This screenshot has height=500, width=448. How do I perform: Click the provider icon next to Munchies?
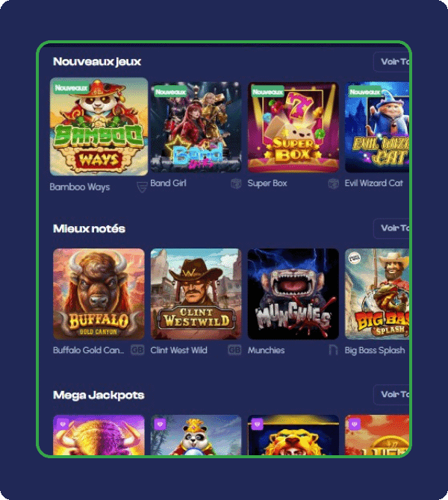click(334, 350)
